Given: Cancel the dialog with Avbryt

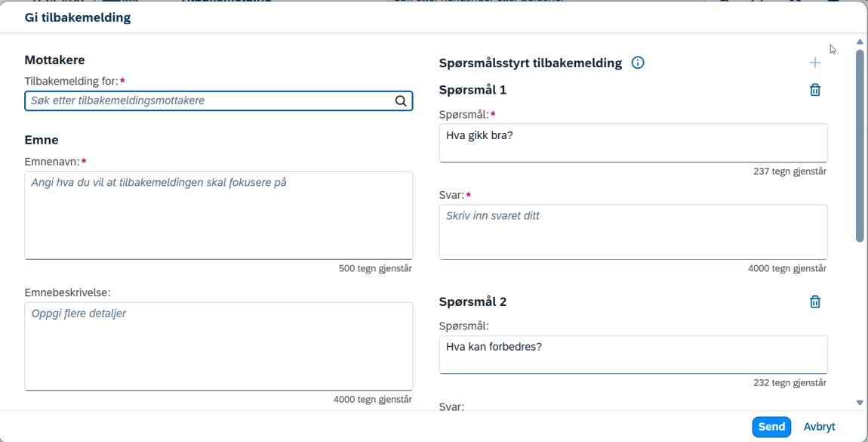Looking at the screenshot, I should point(819,426).
